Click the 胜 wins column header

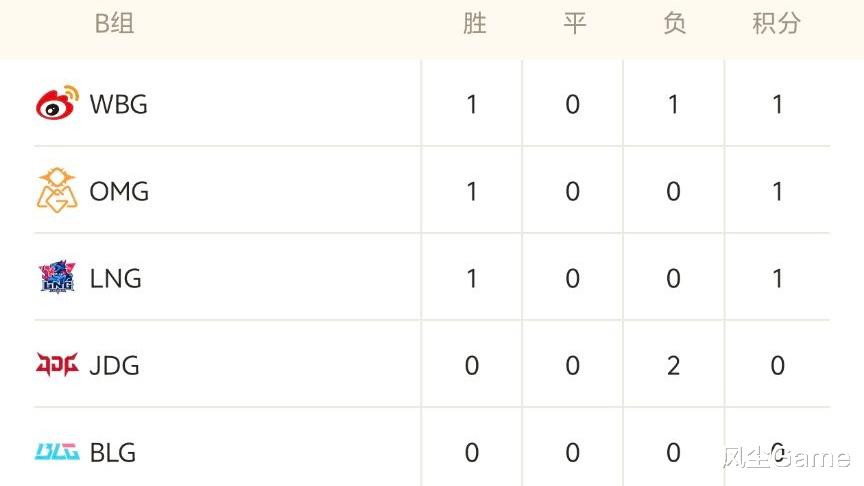pyautogui.click(x=475, y=24)
